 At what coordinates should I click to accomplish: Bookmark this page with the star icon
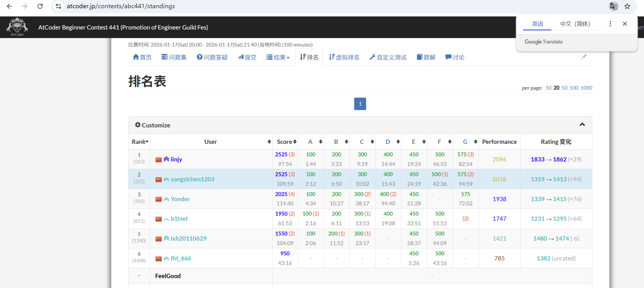[x=627, y=6]
